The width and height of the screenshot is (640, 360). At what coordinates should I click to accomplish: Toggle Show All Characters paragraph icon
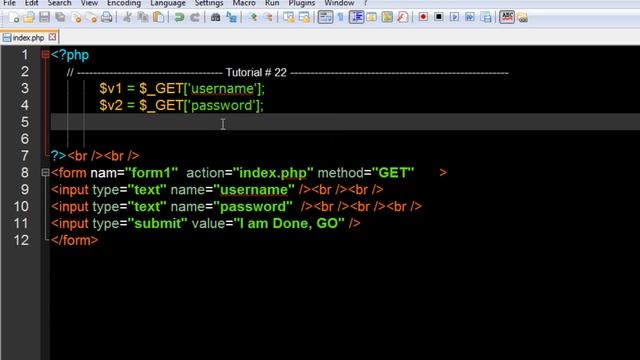(340, 18)
